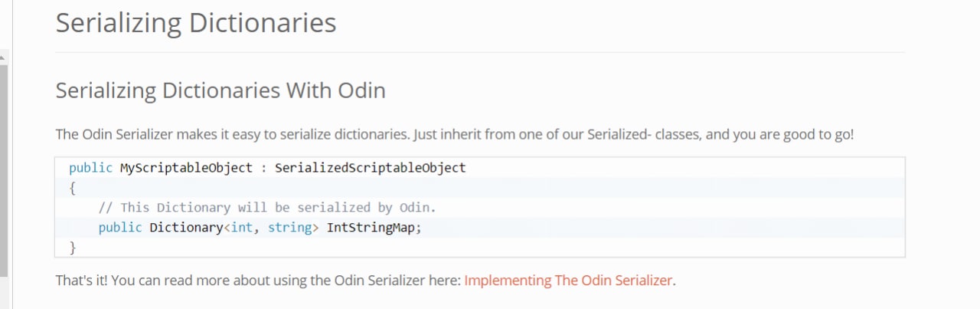Click the paragraph starting 'The Odin Serializer makes'
The image size is (980, 309).
point(454,134)
